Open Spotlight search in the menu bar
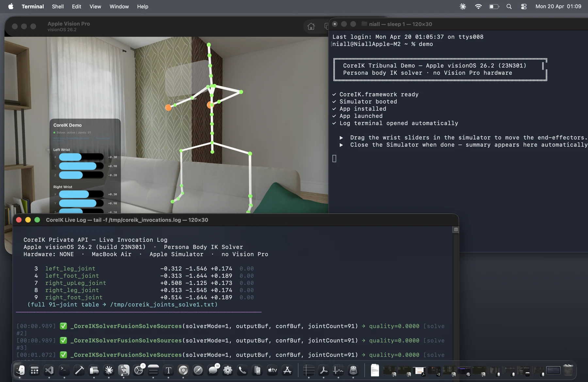 pos(509,7)
